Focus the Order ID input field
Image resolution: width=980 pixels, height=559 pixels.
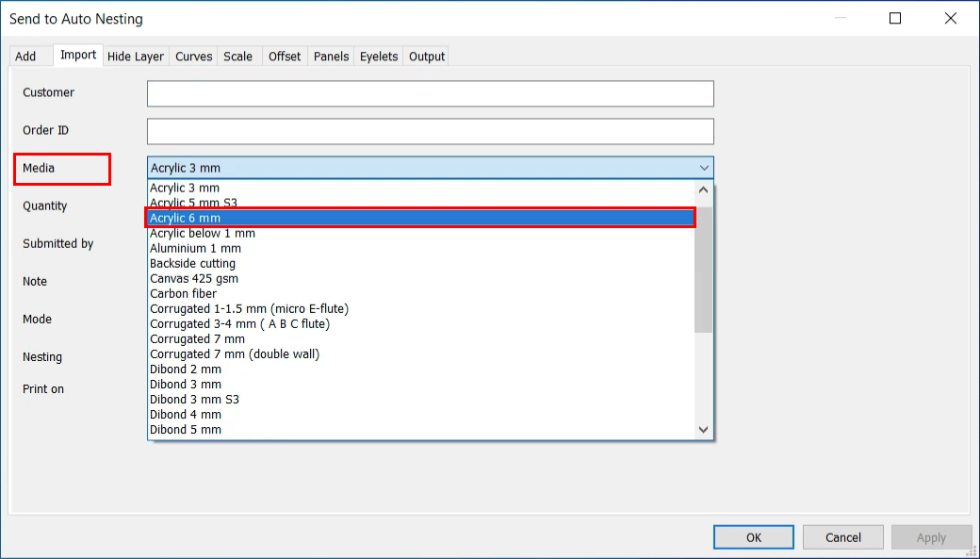tap(430, 131)
